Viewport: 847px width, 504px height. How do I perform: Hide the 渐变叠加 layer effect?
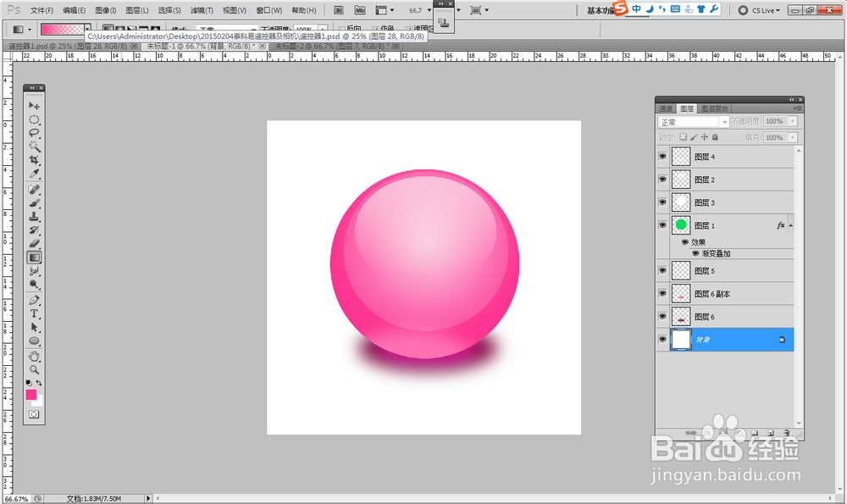tap(696, 252)
